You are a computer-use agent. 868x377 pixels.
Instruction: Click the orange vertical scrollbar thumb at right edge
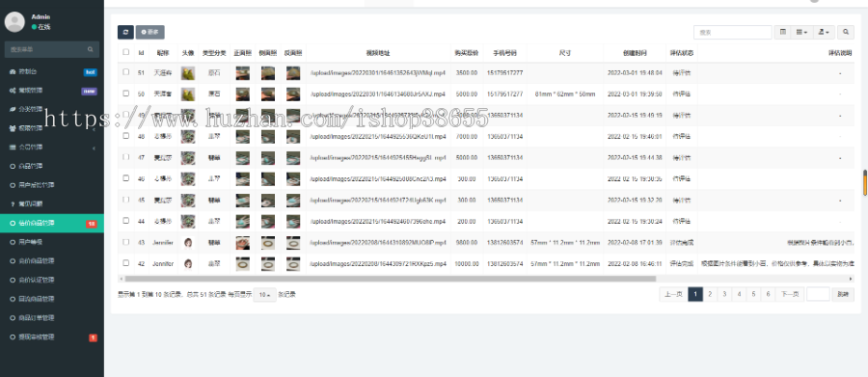click(x=865, y=182)
